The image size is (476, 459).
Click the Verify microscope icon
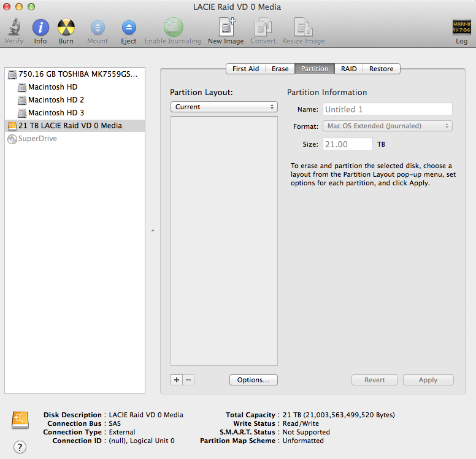(14, 27)
